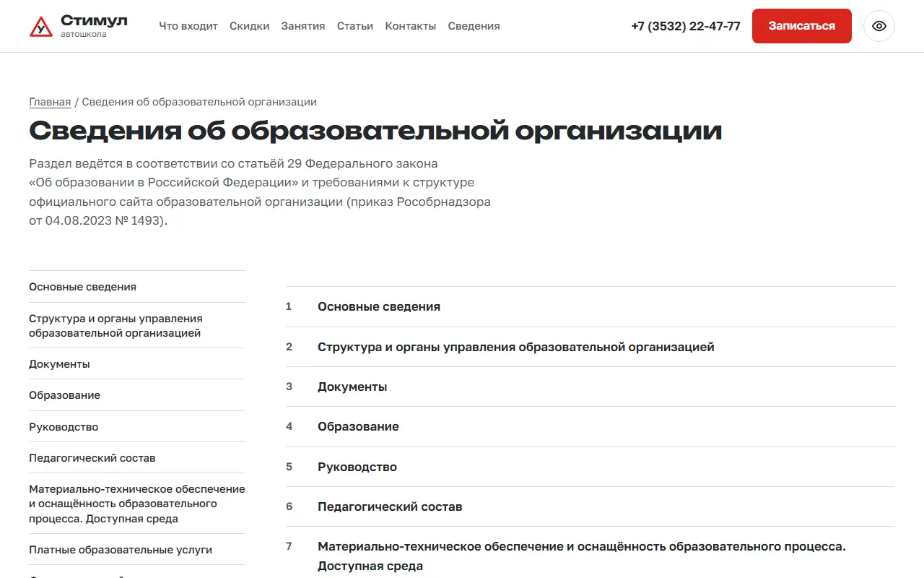Click the Стимул автошкола logo
924x578 pixels.
pyautogui.click(x=78, y=26)
